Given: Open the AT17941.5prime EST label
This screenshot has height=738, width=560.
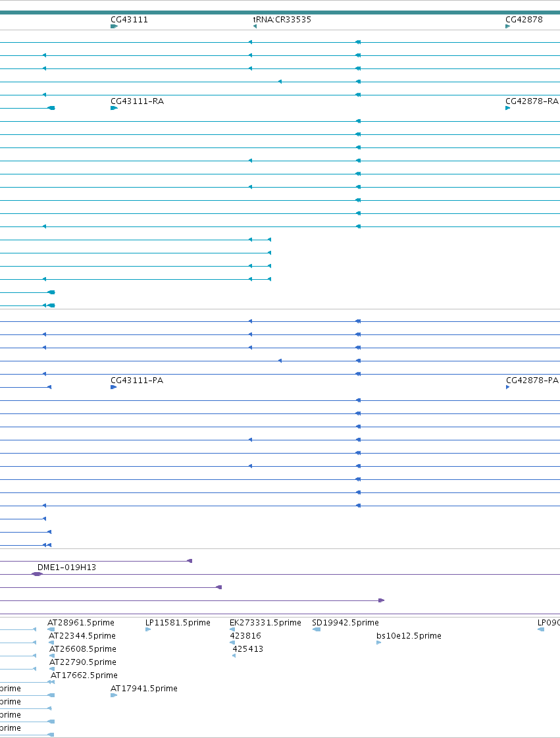Looking at the screenshot, I should click(x=144, y=689).
